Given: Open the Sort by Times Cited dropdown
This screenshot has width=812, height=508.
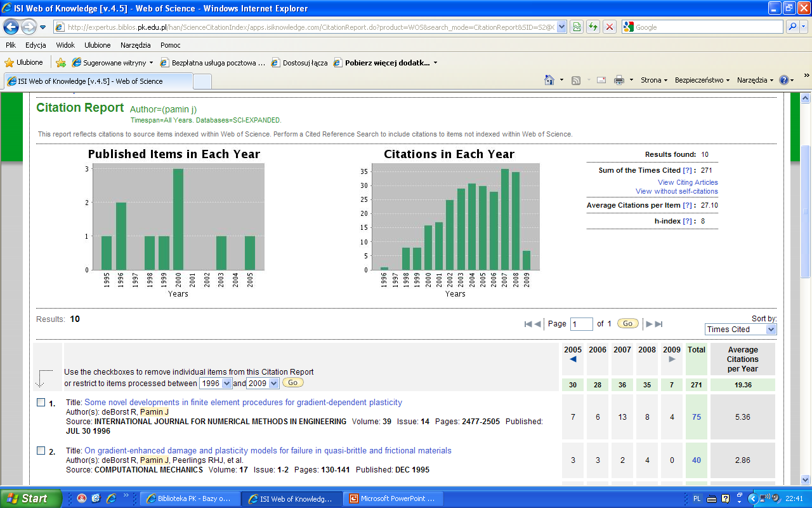Looking at the screenshot, I should [740, 329].
